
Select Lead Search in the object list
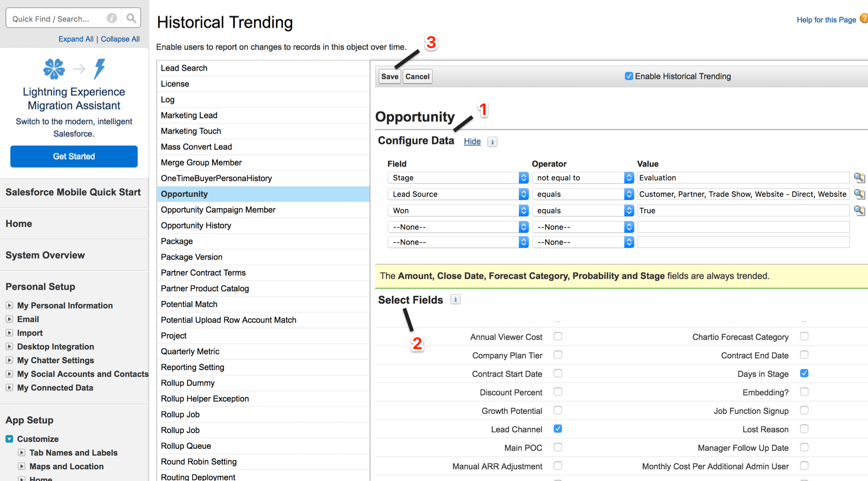tap(263, 68)
